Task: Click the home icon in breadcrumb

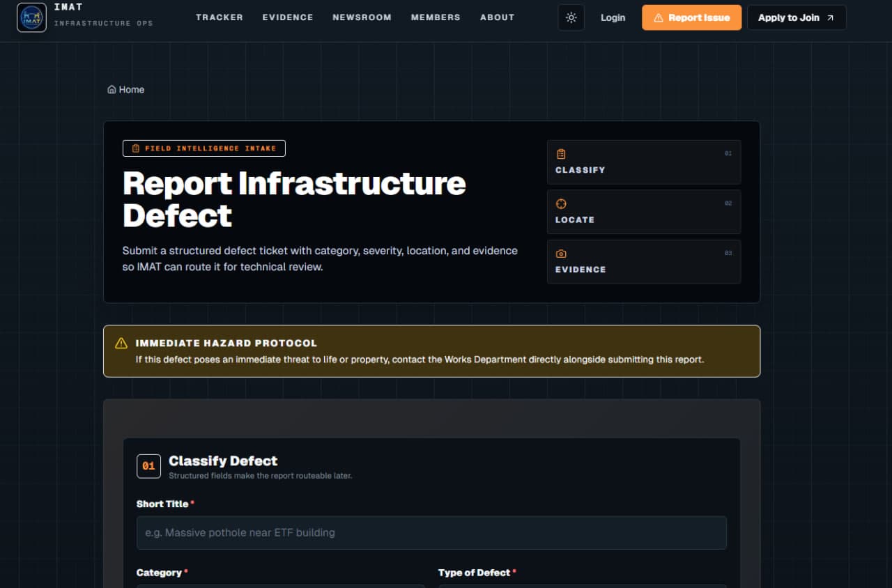Action: (111, 89)
